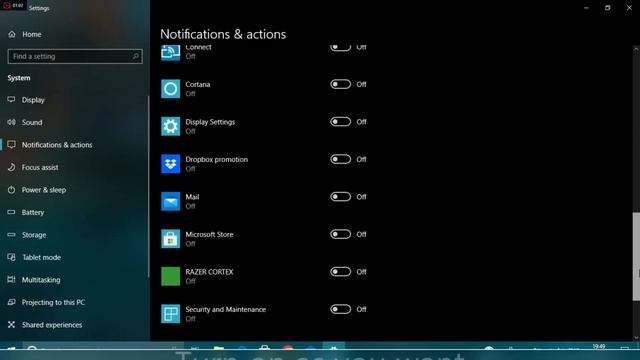The image size is (640, 360).
Task: Select Shared experiences label
Action: 52,325
